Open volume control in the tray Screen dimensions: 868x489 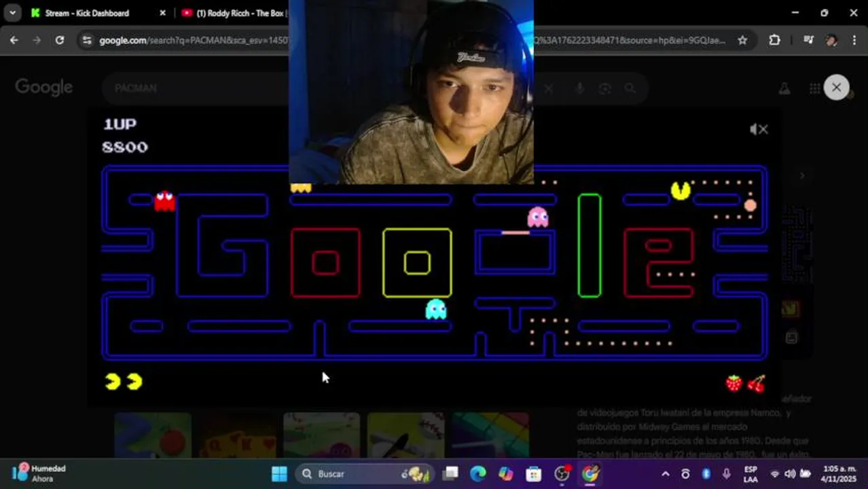pyautogui.click(x=790, y=474)
